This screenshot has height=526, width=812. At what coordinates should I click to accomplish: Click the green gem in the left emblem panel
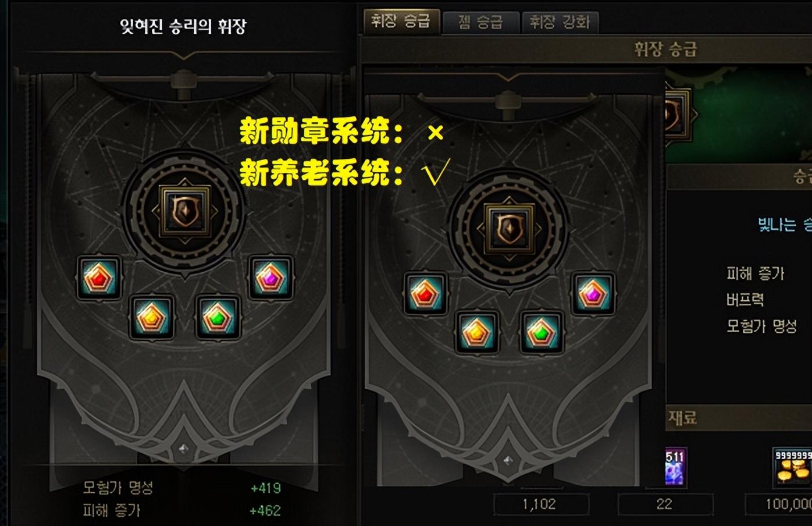tap(218, 318)
